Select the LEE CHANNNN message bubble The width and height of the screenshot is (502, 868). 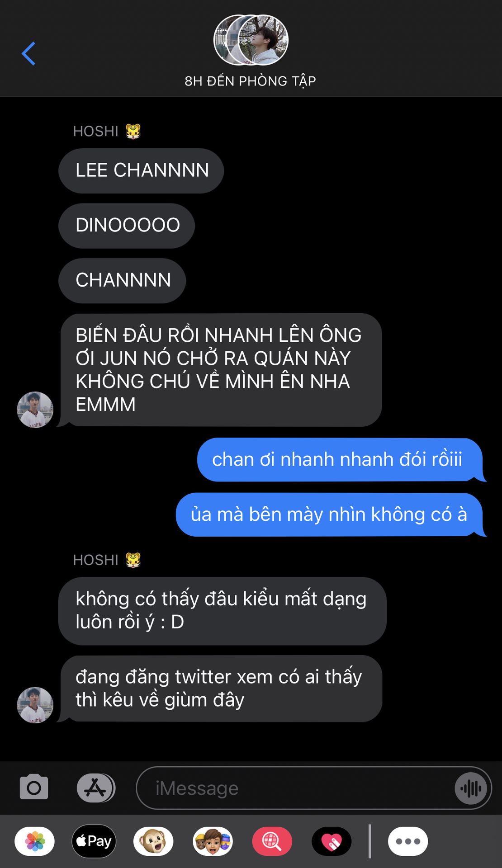pos(141,171)
